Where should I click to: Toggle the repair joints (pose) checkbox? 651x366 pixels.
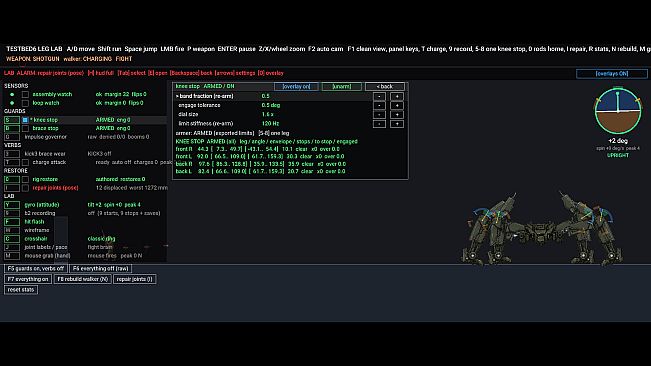25,188
